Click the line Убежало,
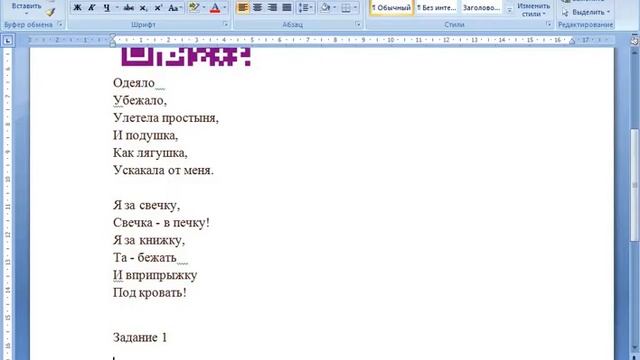This screenshot has height=360, width=640. [x=140, y=100]
